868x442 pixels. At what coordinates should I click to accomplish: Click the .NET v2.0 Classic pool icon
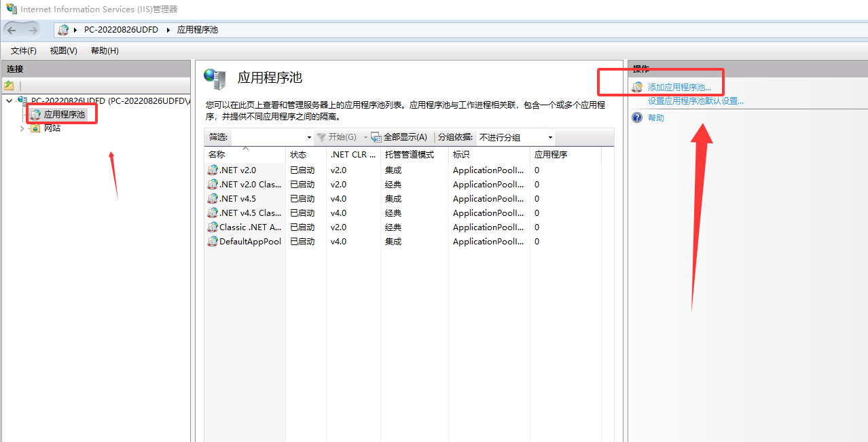pos(213,184)
